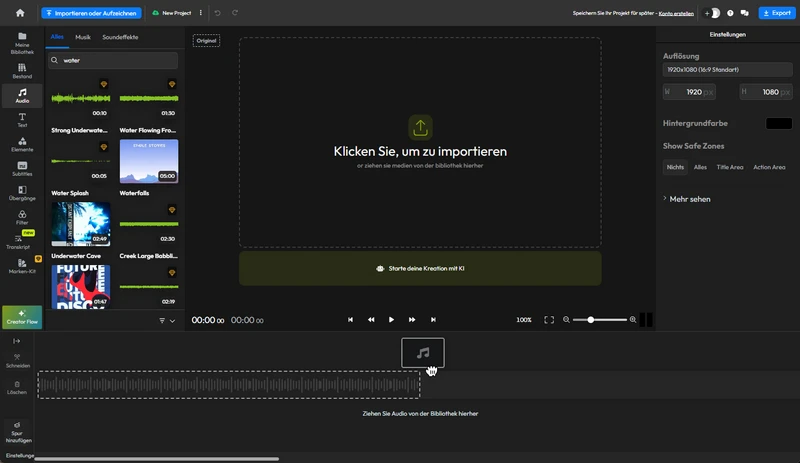This screenshot has width=800, height=463.
Task: Open Meine Bibliothek in the sidebar
Action: click(22, 43)
